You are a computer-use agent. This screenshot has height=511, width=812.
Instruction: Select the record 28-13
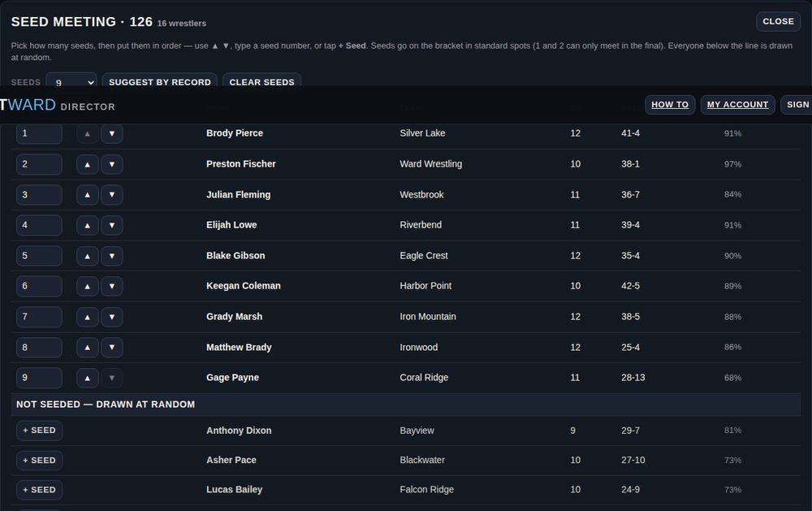[633, 378]
